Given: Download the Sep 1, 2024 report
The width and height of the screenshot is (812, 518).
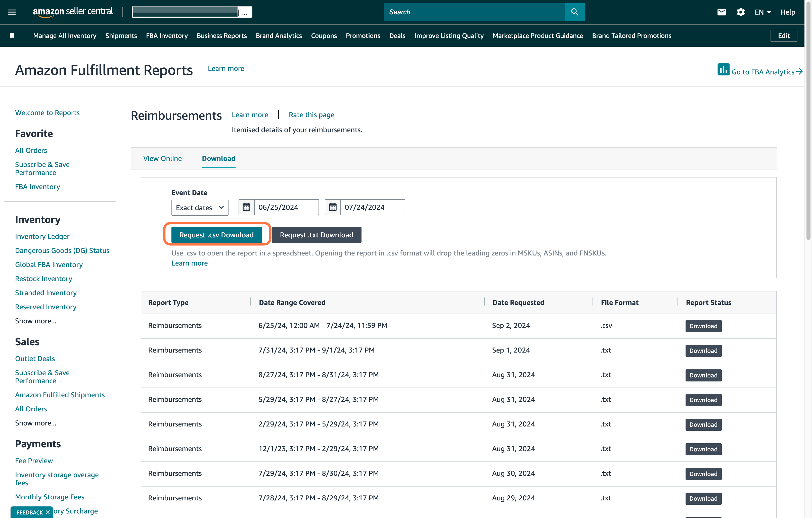Looking at the screenshot, I should click(703, 350).
